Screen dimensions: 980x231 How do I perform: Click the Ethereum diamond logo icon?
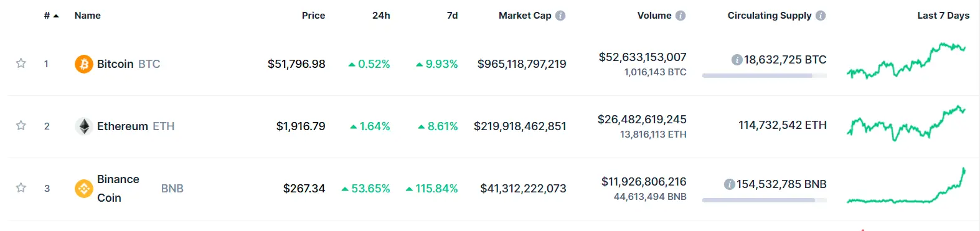tap(84, 126)
